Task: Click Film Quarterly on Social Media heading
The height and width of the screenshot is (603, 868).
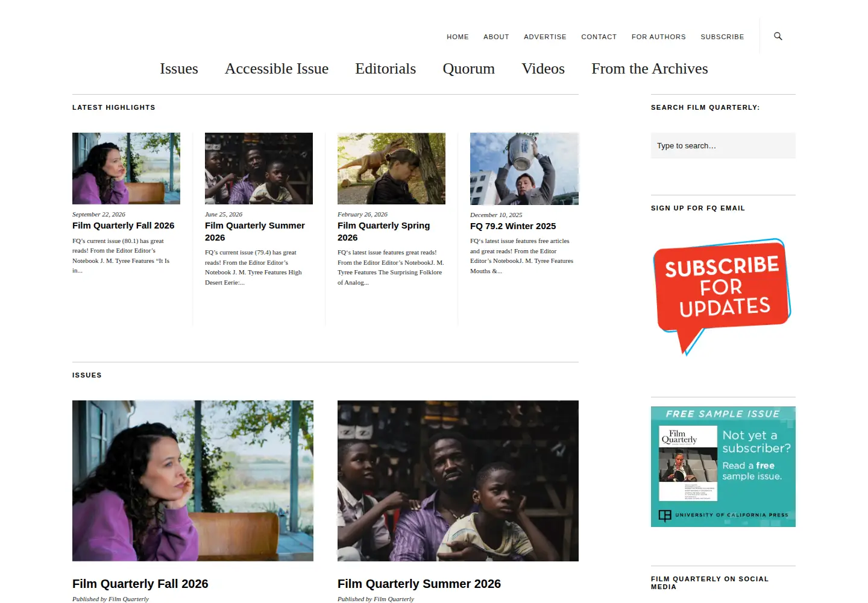Action: [x=709, y=582]
